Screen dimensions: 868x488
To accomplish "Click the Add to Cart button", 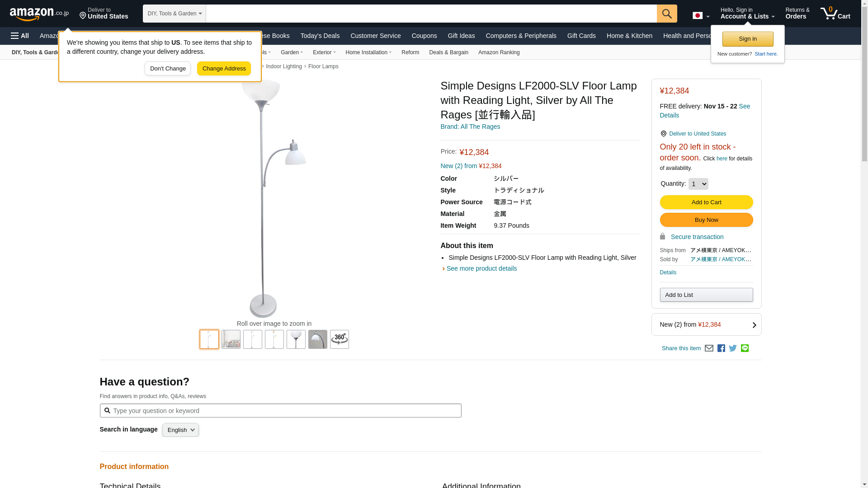I will (706, 202).
